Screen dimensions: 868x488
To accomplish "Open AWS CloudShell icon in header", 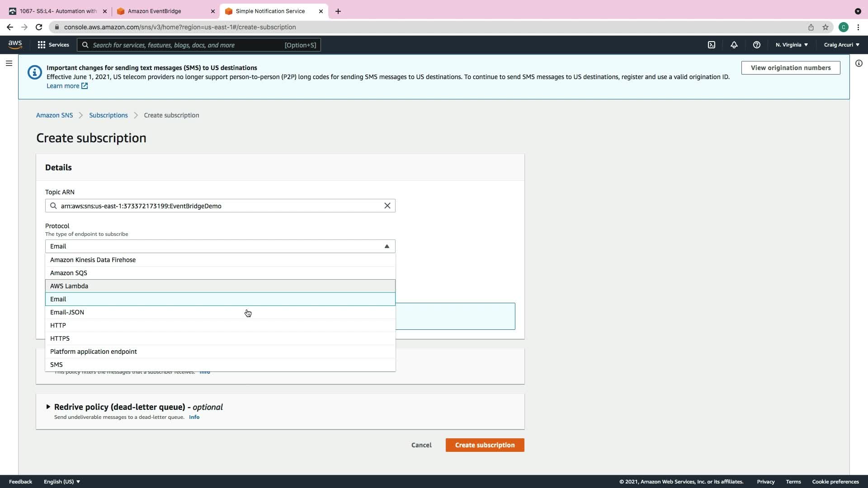I will (x=712, y=45).
